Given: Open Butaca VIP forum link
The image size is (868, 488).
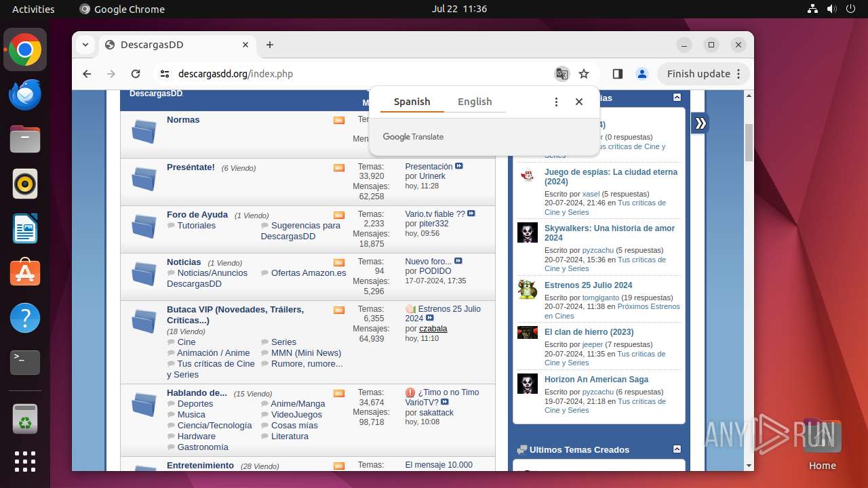Looking at the screenshot, I should click(x=235, y=314).
